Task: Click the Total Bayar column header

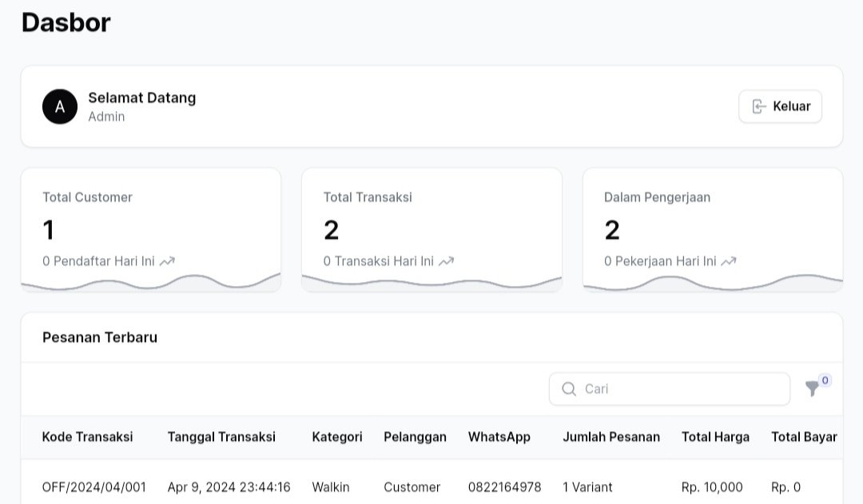Action: click(804, 437)
